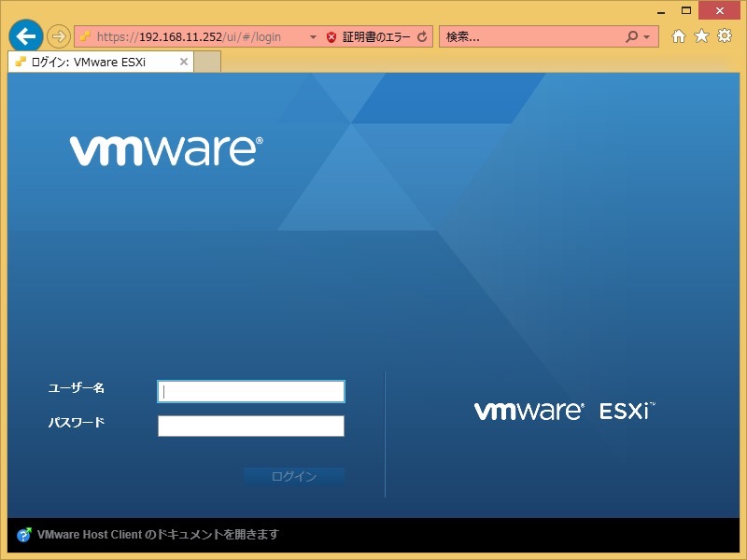Image resolution: width=747 pixels, height=560 pixels.
Task: Refresh the page with the reload icon
Action: point(422,36)
